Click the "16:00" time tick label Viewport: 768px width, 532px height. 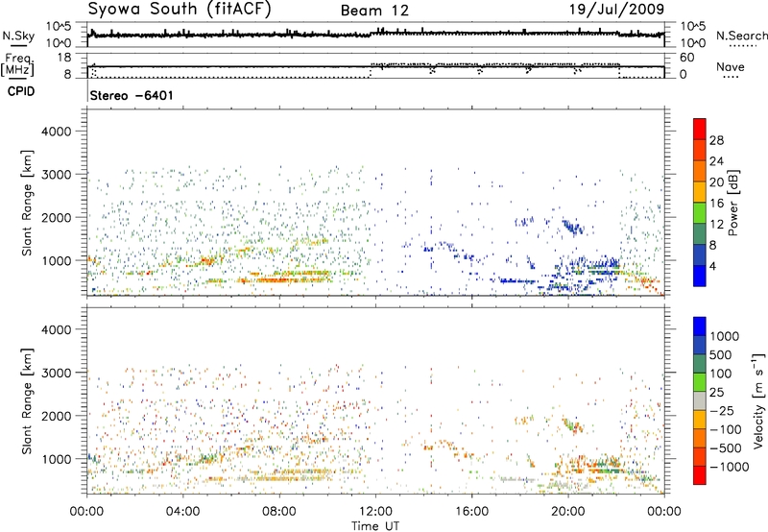471,512
